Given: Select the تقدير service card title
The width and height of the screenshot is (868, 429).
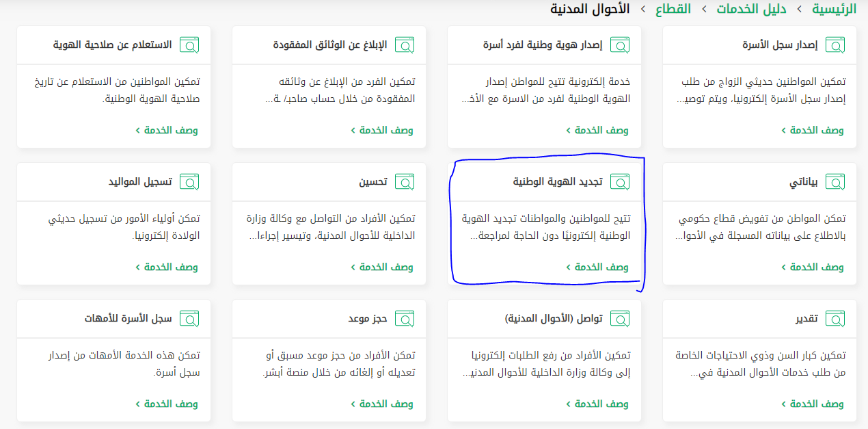Looking at the screenshot, I should [806, 319].
